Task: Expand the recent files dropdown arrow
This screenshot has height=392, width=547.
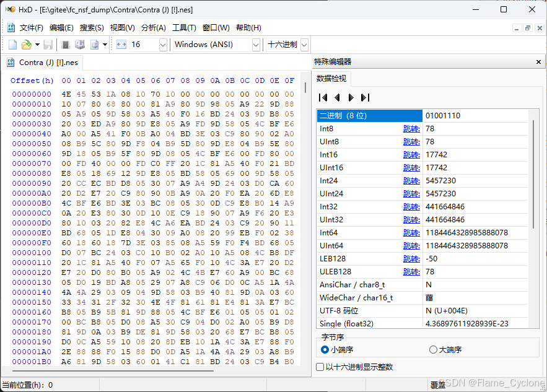Action: (x=37, y=45)
